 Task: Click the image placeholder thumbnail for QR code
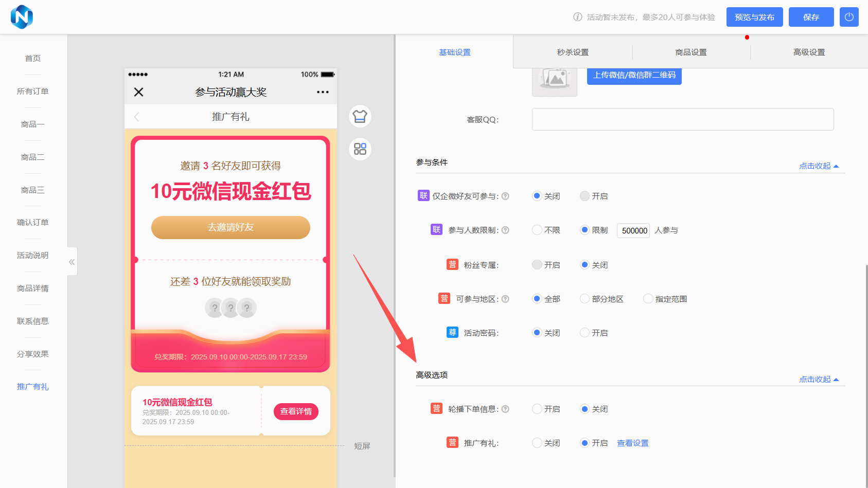coord(554,80)
